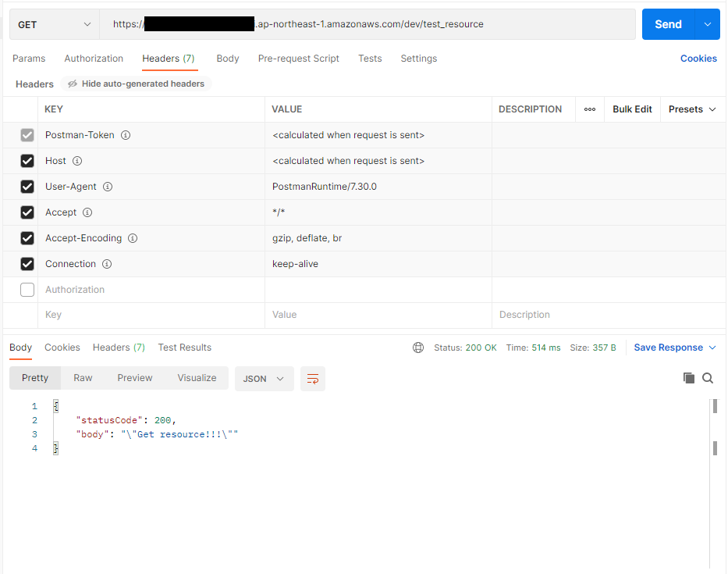Screen dimensions: 728x574
Task: Click the globe network info icon
Action: 420,347
